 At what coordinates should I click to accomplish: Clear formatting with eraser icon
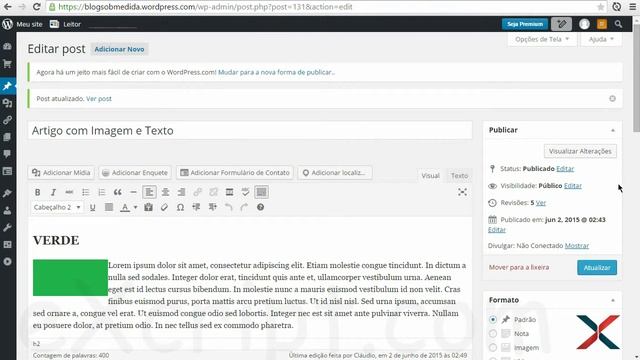pos(164,207)
